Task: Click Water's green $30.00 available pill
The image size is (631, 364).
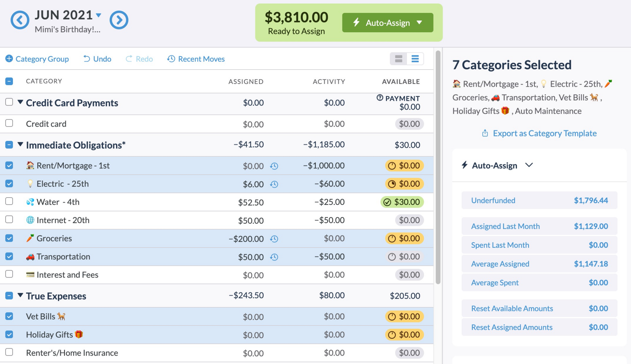Action: tap(402, 202)
